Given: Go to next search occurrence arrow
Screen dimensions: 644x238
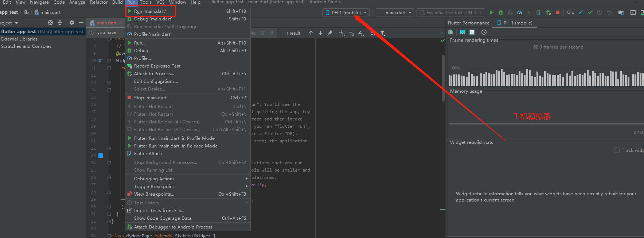Looking at the screenshot, I should [320, 33].
